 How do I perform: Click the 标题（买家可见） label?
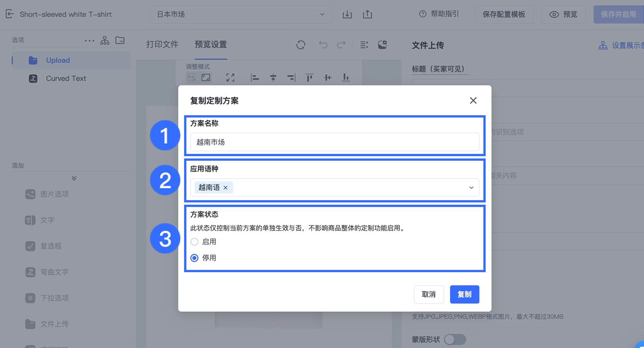tap(440, 69)
